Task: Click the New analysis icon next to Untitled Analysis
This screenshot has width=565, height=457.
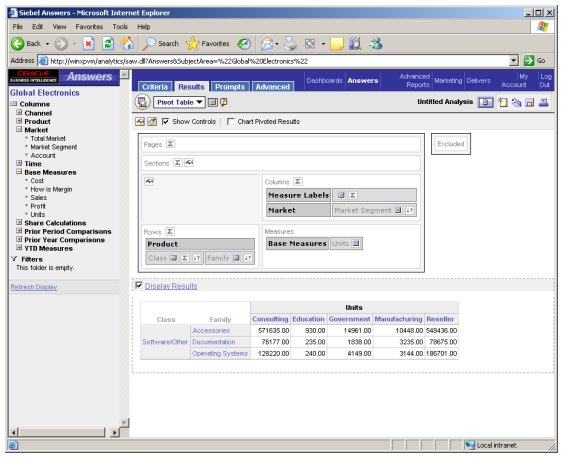Action: click(x=503, y=102)
